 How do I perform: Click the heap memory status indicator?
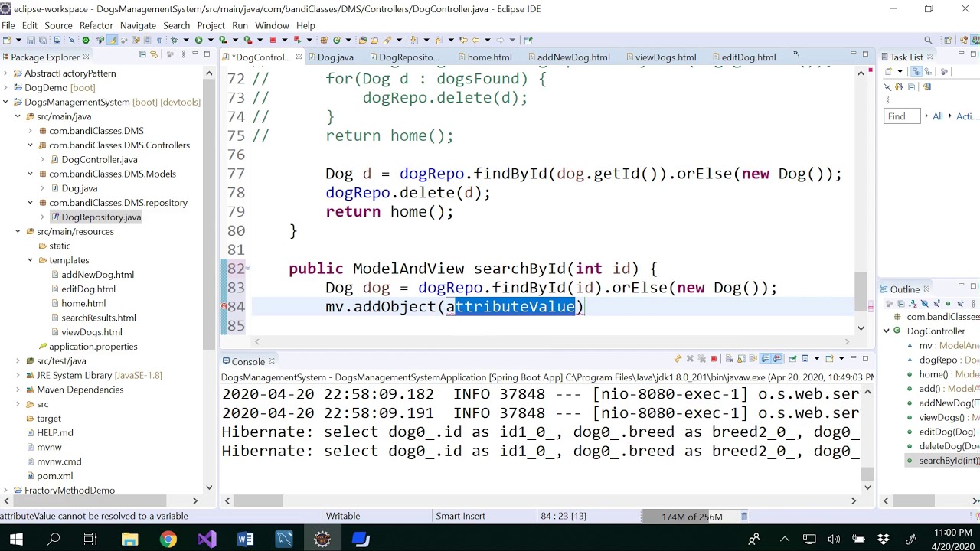click(692, 517)
